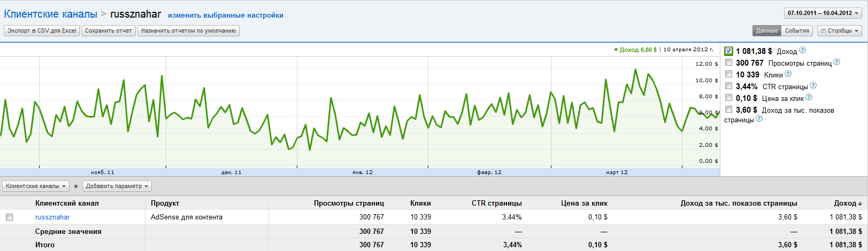868x251 pixels.
Task: Click help icon beside CTR страницы
Action: click(813, 85)
